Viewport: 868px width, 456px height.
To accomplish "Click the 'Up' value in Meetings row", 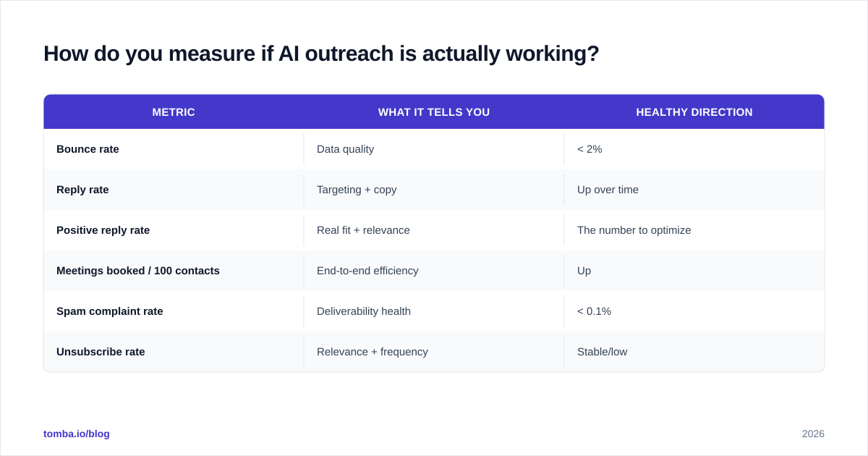I will click(x=584, y=271).
